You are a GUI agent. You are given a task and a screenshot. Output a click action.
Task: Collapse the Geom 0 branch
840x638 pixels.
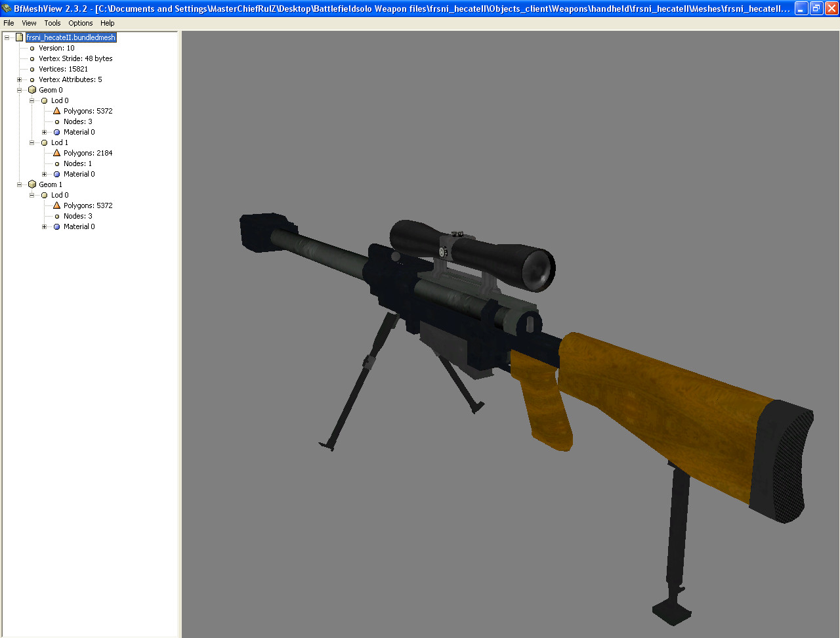pyautogui.click(x=19, y=90)
